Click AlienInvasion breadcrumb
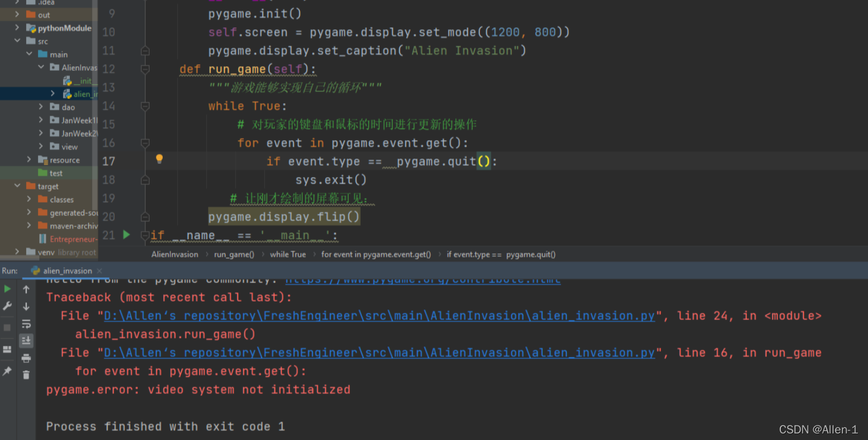The image size is (868, 440). (175, 254)
